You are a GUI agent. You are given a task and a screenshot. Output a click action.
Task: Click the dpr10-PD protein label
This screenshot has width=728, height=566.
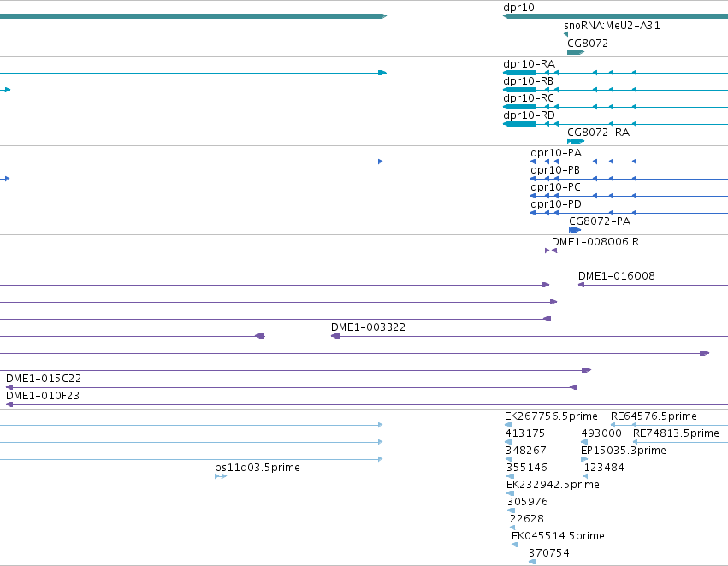pos(556,204)
